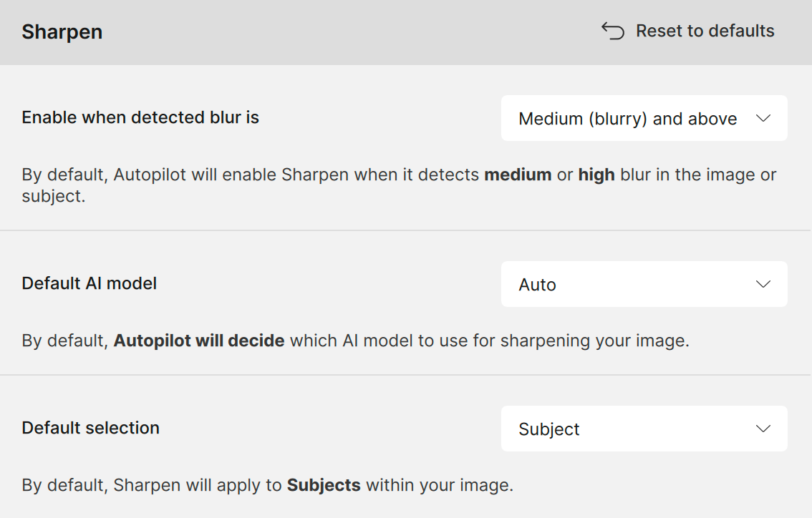Click the Reset to defaults text

pyautogui.click(x=705, y=31)
